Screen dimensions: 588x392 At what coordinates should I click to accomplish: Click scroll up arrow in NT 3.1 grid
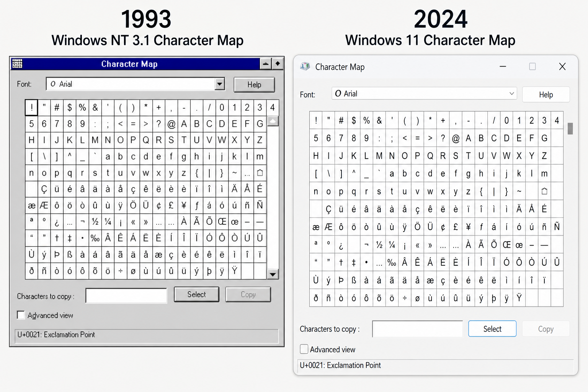pyautogui.click(x=273, y=121)
